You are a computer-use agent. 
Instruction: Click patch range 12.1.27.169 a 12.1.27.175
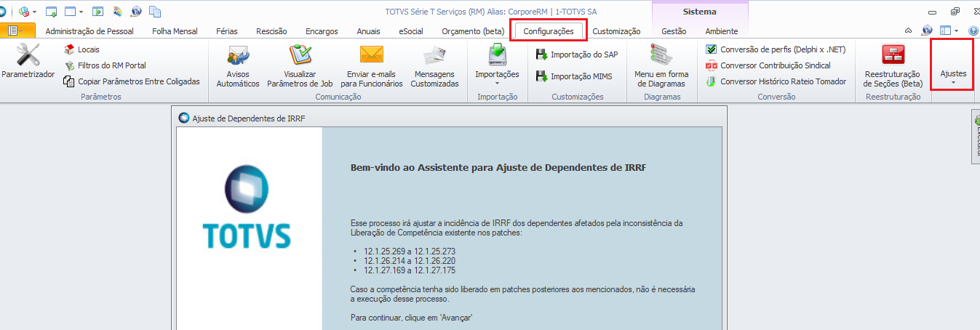[x=410, y=270]
